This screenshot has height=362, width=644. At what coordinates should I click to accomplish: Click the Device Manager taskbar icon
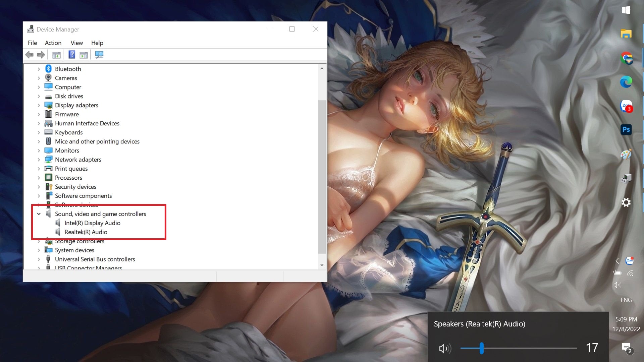click(626, 178)
